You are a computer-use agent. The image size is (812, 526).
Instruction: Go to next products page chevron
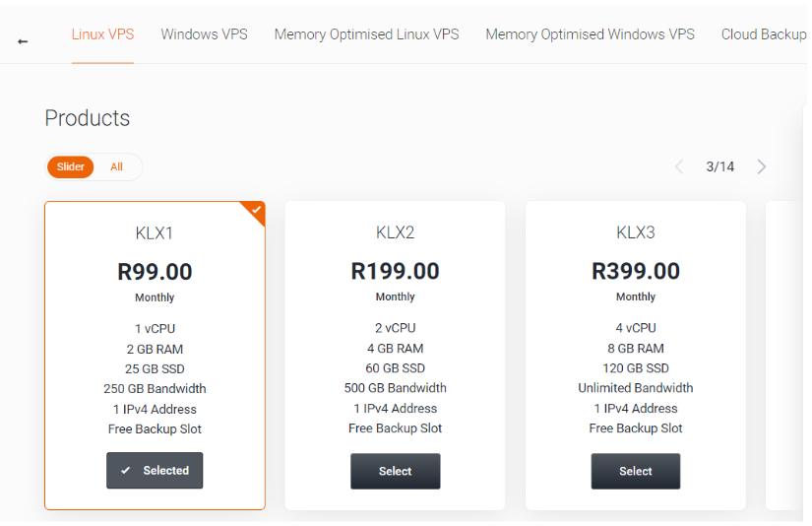pyautogui.click(x=761, y=166)
